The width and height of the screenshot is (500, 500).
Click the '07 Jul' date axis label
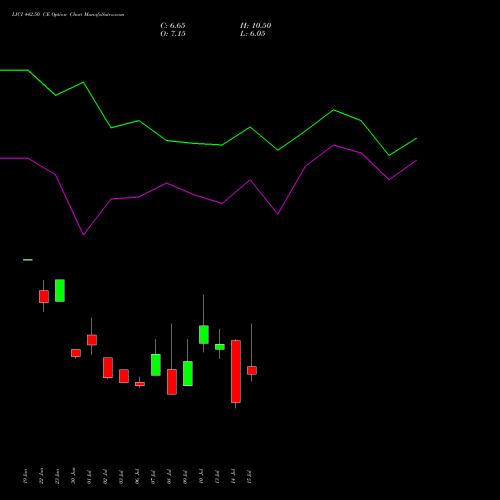pyautogui.click(x=154, y=477)
